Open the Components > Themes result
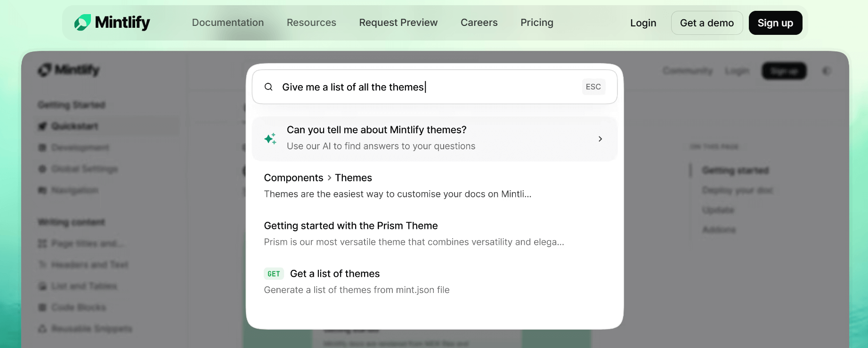Screen dimensions: 868x348 coord(435,186)
